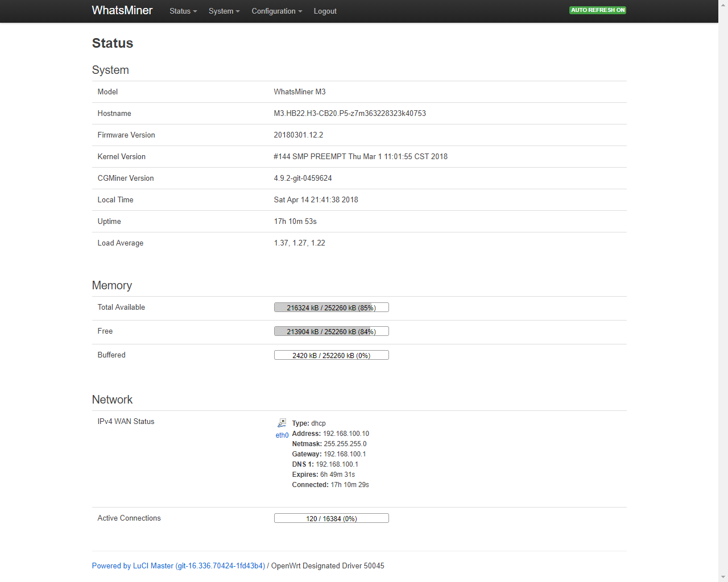This screenshot has height=582, width=728.
Task: Click the Network section heading
Action: [x=112, y=400]
